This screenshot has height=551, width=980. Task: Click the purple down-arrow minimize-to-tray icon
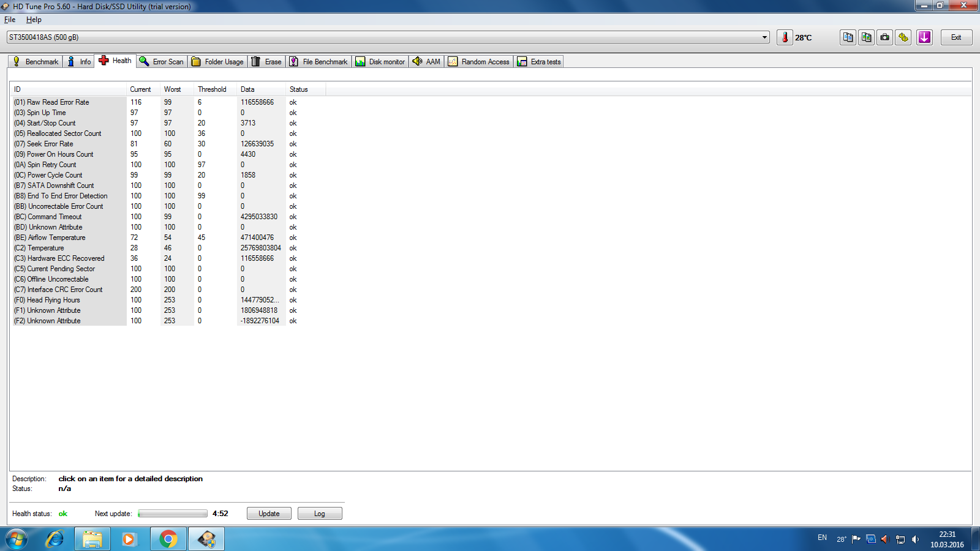[x=924, y=37]
